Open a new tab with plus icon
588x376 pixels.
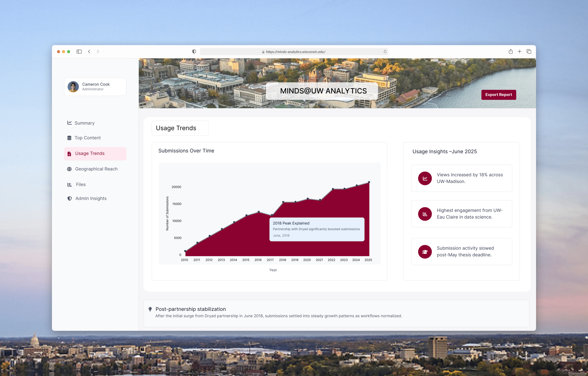[x=519, y=51]
